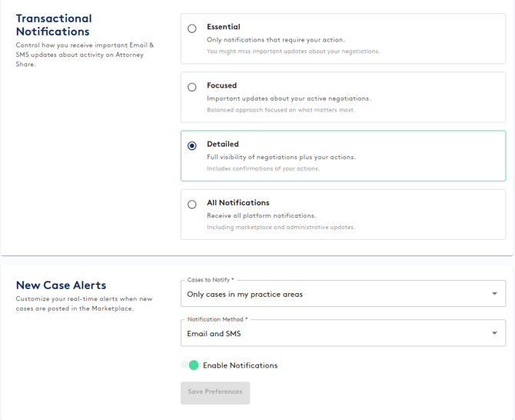The image size is (515, 420).
Task: Click the Enable Notifications label text
Action: click(x=240, y=365)
